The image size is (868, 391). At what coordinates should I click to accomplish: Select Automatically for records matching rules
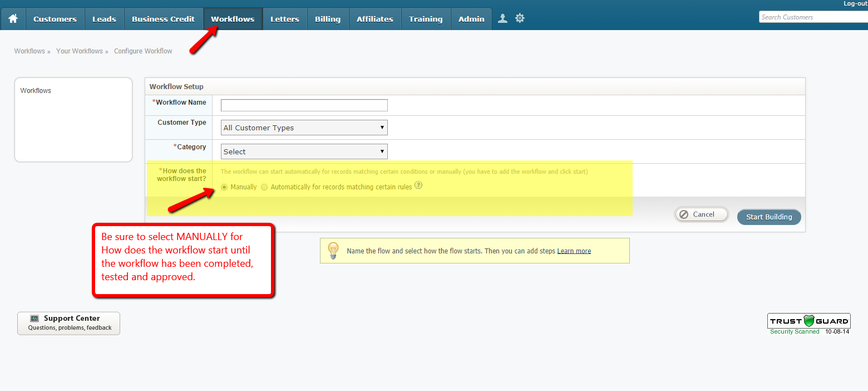264,187
